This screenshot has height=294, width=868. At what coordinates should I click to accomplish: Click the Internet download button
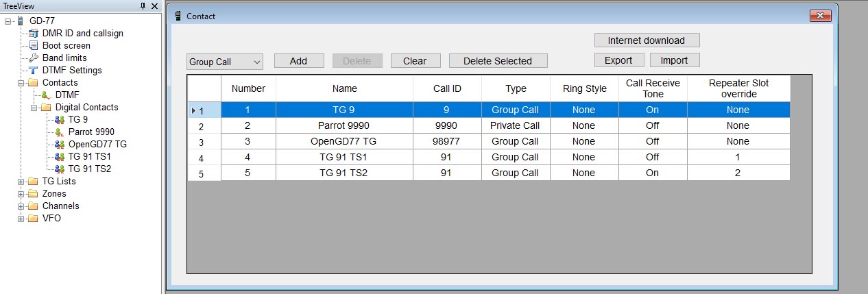(x=647, y=40)
